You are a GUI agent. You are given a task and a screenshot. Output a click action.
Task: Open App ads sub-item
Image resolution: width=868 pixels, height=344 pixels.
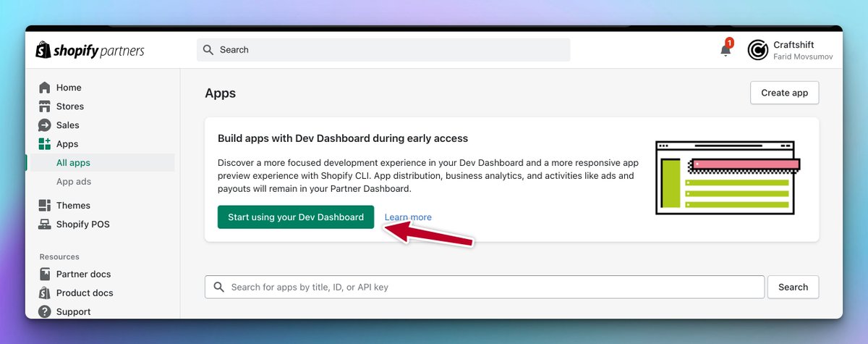pyautogui.click(x=74, y=182)
